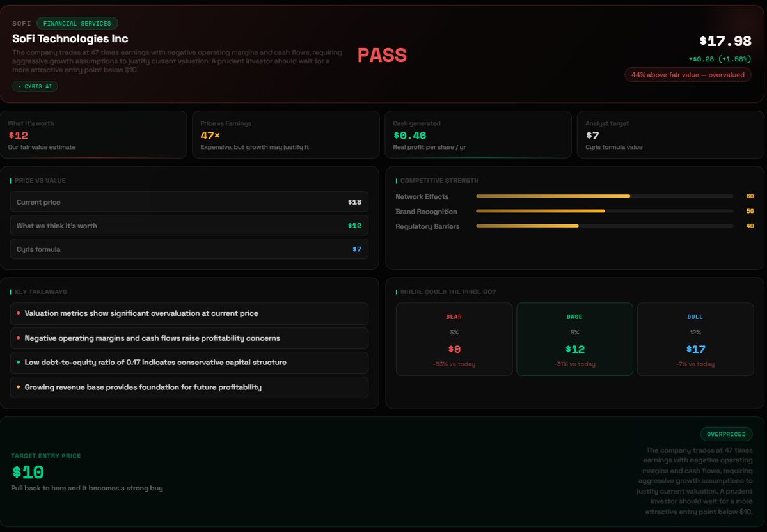Image resolution: width=767 pixels, height=532 pixels.
Task: Select the SoFi Technologies Inc heading
Action: tap(70, 38)
